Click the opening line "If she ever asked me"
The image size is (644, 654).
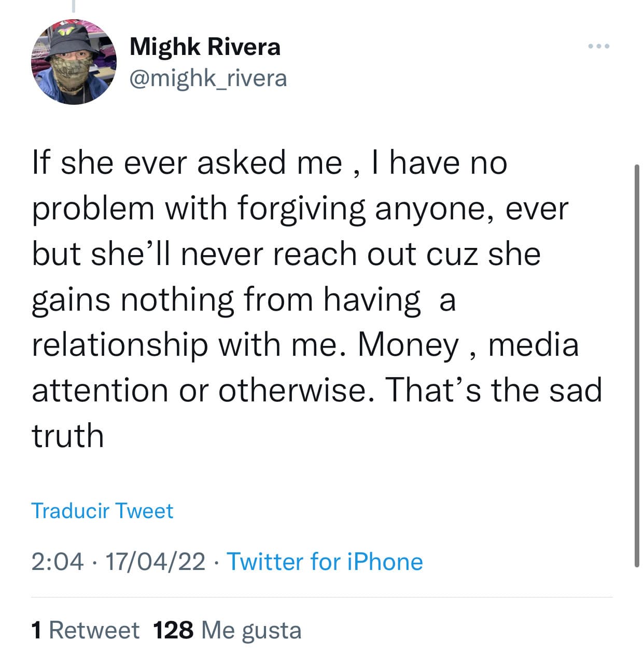click(x=187, y=162)
